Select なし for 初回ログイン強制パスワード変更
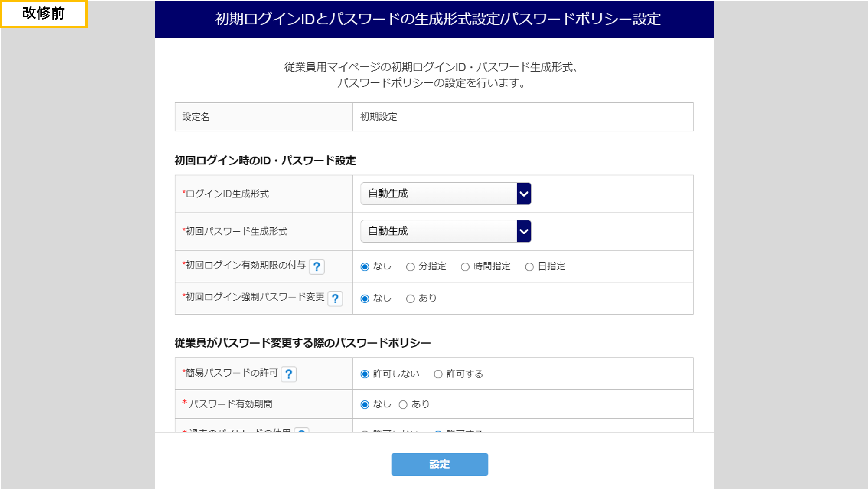868x489 pixels. tap(365, 299)
